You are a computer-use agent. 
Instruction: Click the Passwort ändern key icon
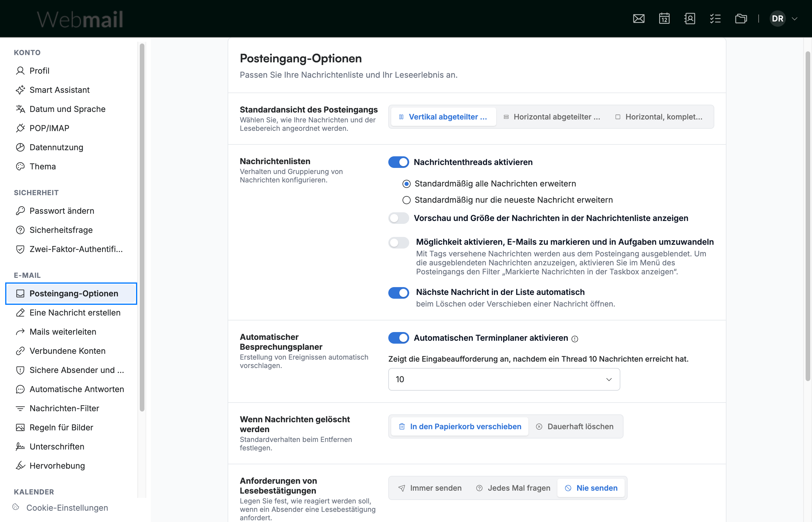pyautogui.click(x=20, y=211)
